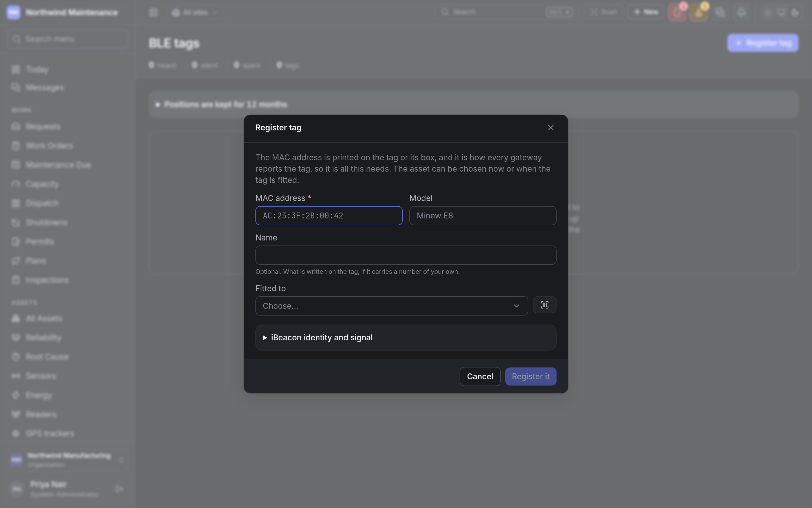This screenshot has height=508, width=812.
Task: Go to Work Orders in the sidebar
Action: coord(67,146)
